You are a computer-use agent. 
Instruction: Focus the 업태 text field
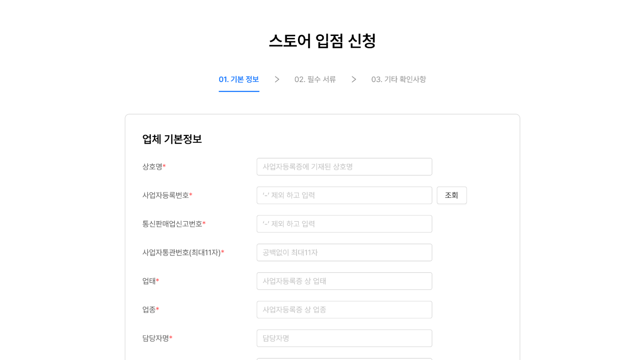pos(344,281)
